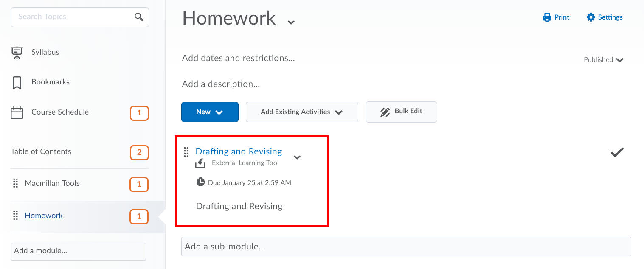Open the Course Schedule calendar icon

(x=17, y=112)
